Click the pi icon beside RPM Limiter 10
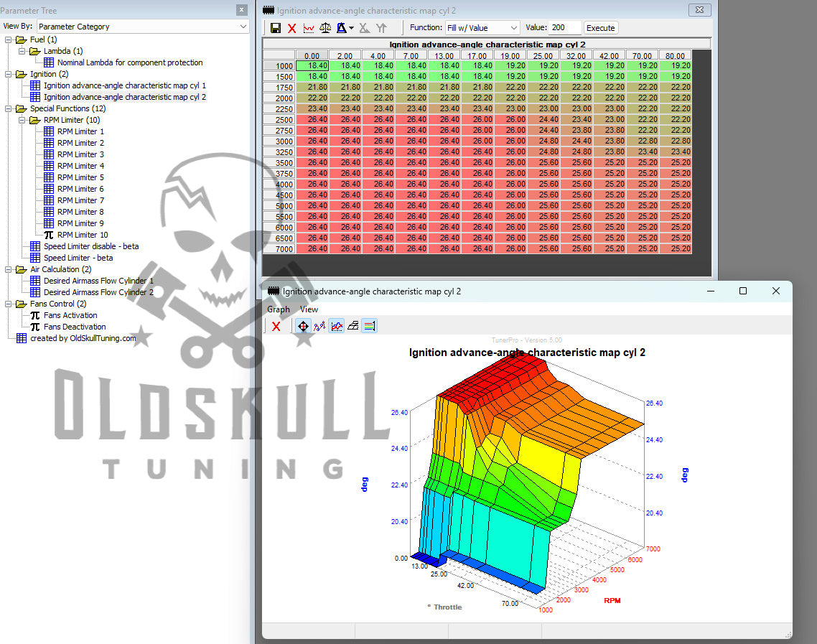The width and height of the screenshot is (817, 644). (48, 235)
